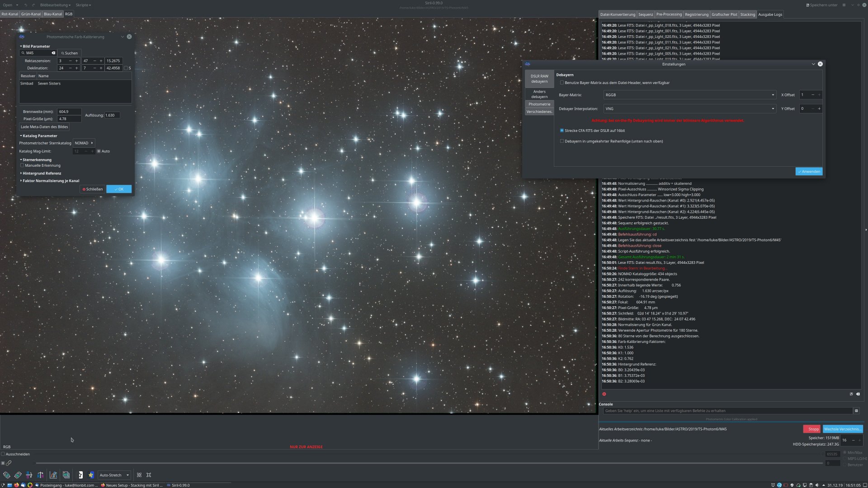The image size is (868, 488).
Task: Open the Registrierung tab
Action: (x=696, y=14)
